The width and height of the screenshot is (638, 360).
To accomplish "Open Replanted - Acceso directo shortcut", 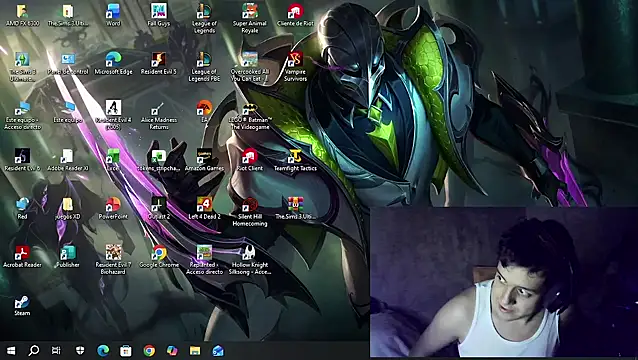I will [204, 260].
